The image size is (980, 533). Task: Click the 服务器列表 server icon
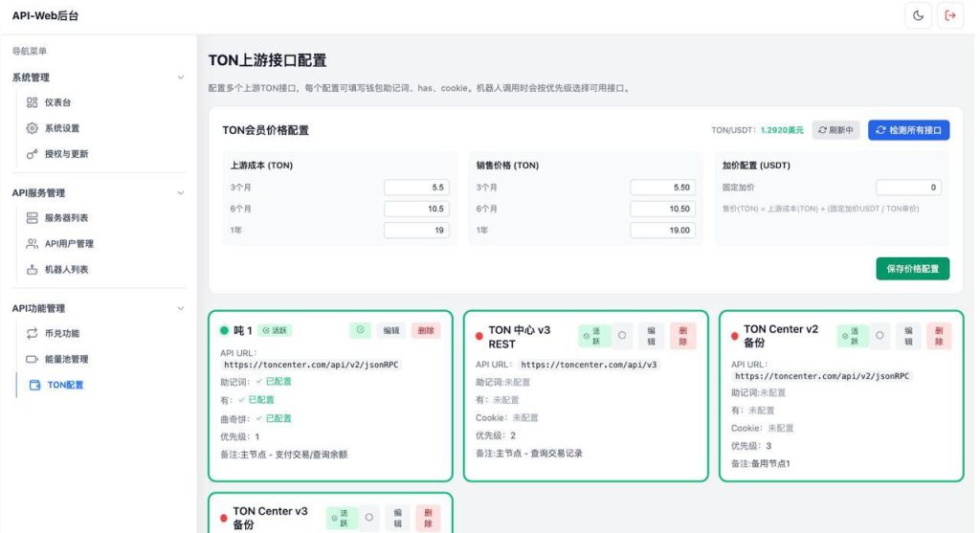[x=32, y=217]
